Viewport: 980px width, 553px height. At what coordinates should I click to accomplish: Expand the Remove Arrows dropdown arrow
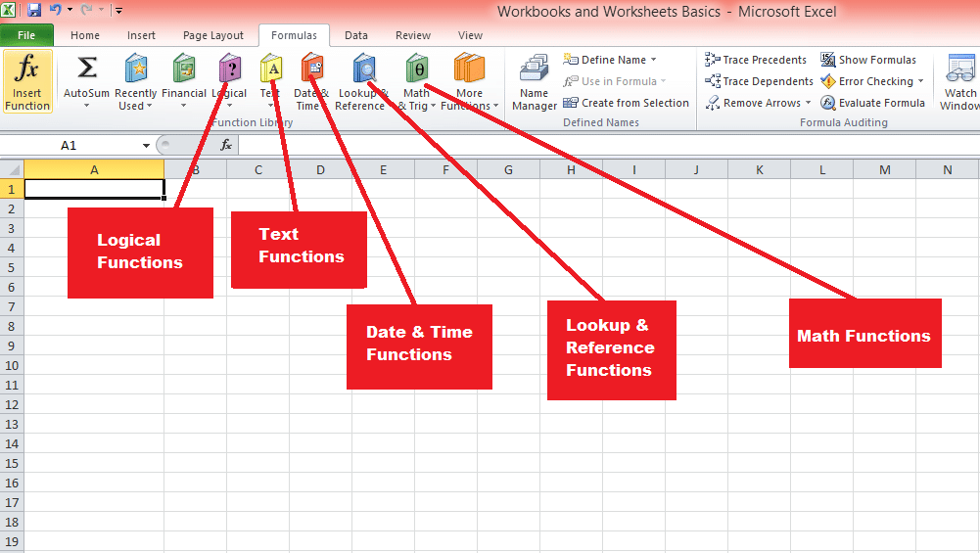click(x=808, y=103)
